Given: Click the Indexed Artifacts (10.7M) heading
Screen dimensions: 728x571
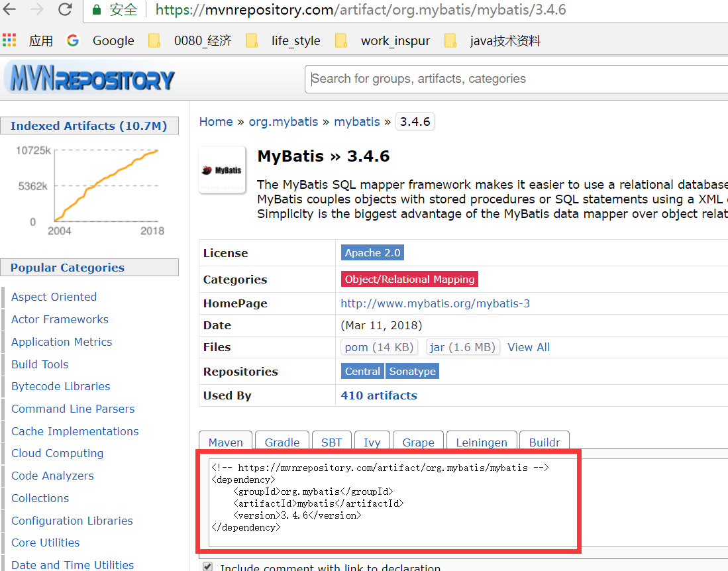Looking at the screenshot, I should coord(89,126).
